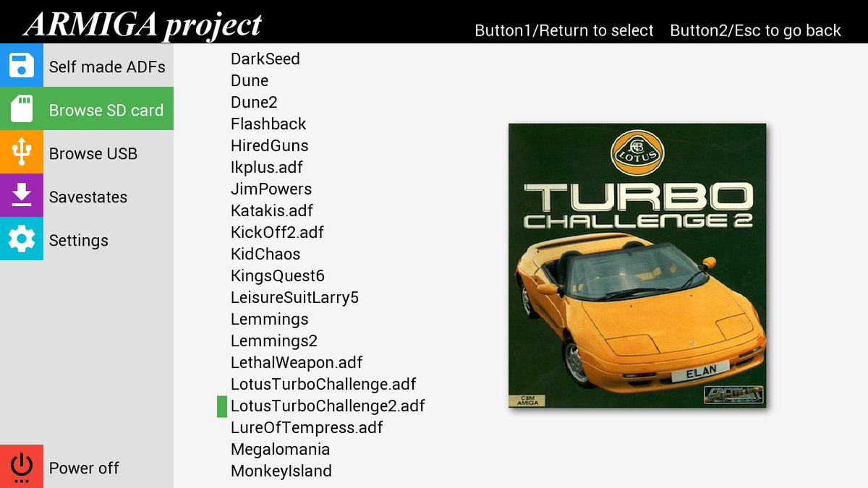
Task: Click the USB trident icon
Action: (x=22, y=152)
